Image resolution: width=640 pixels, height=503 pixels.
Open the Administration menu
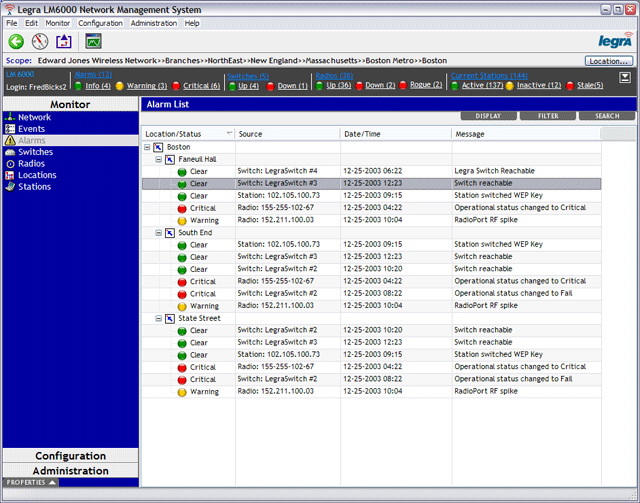(153, 23)
